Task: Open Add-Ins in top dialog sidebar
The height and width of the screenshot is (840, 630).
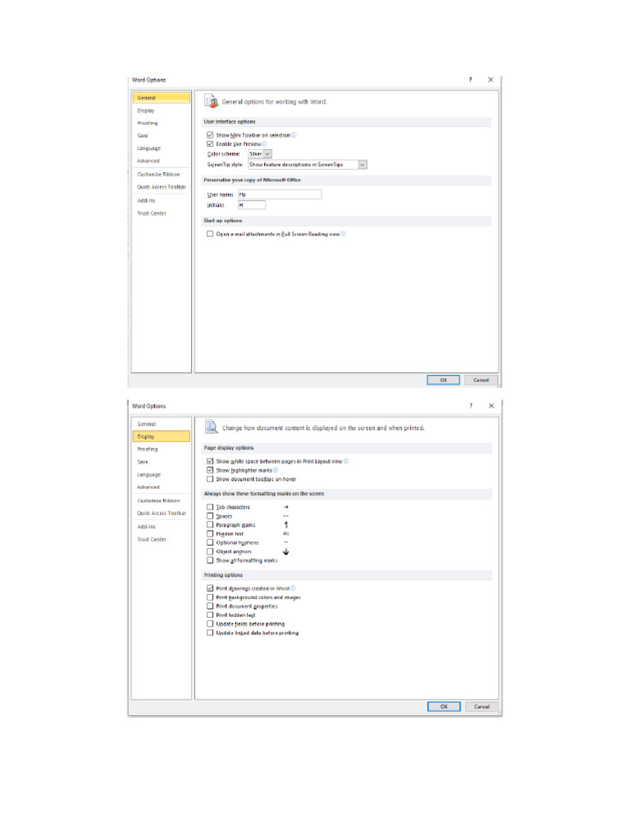Action: [x=162, y=200]
